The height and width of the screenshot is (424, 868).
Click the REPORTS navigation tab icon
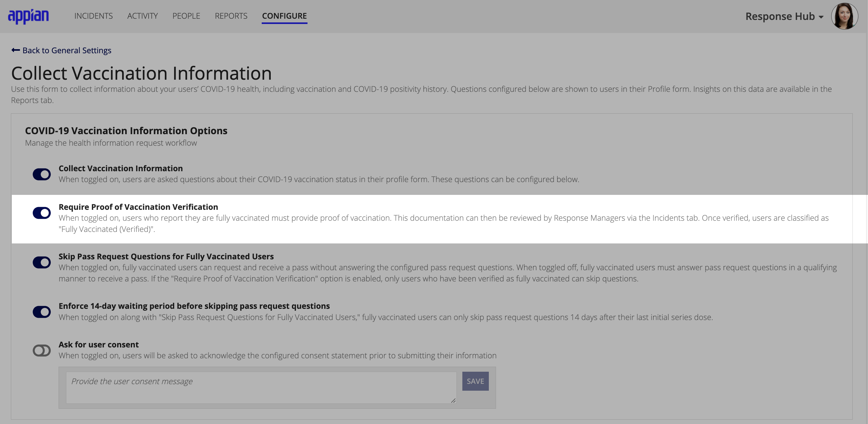(x=231, y=16)
